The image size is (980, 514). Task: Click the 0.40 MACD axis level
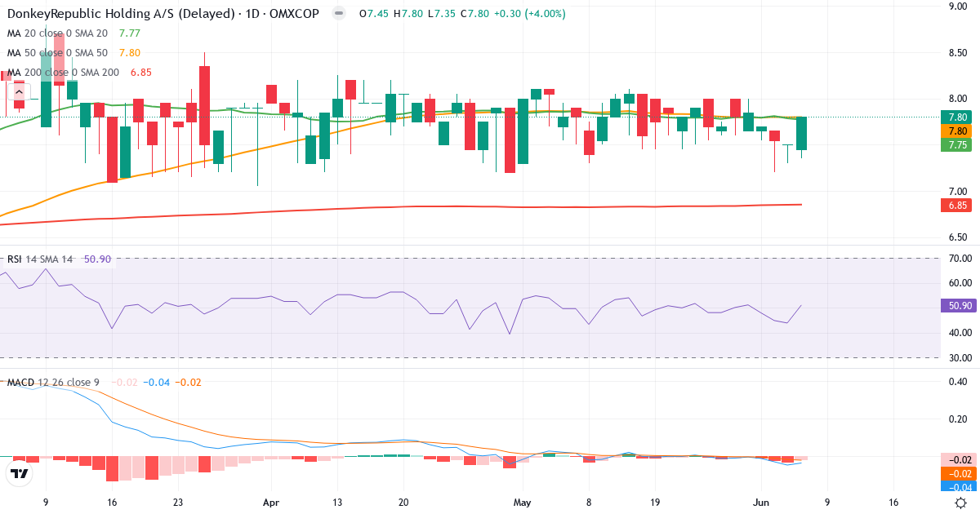[959, 382]
